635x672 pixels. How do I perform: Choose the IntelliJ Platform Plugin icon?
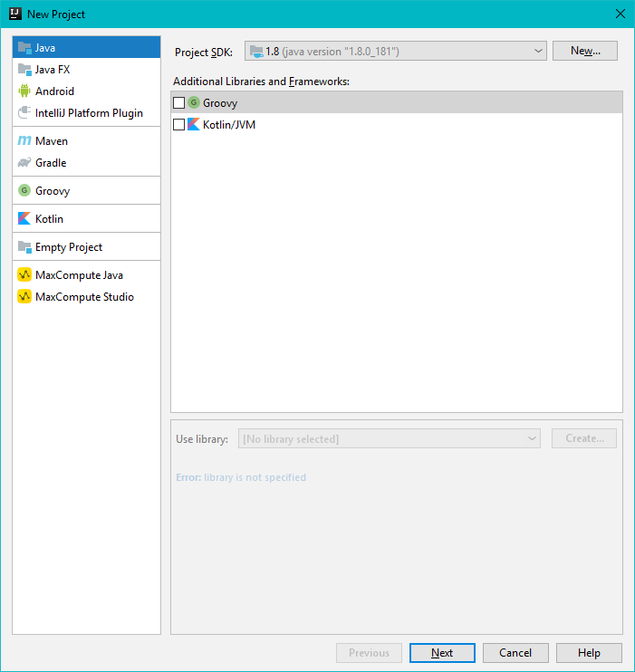(24, 113)
